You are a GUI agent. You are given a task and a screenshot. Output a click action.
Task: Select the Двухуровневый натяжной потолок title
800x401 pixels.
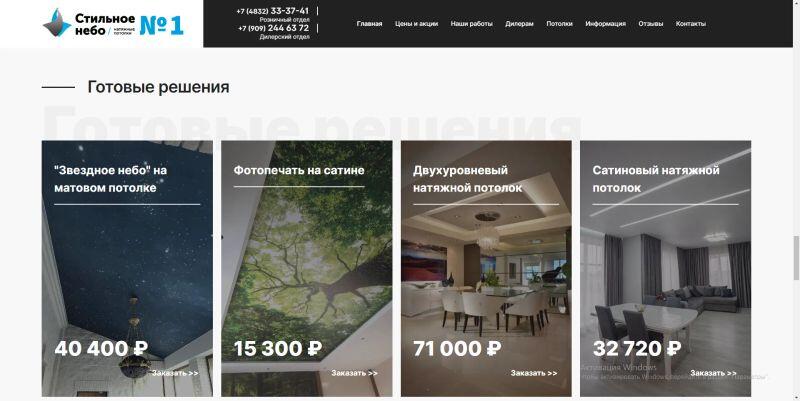pyautogui.click(x=467, y=179)
